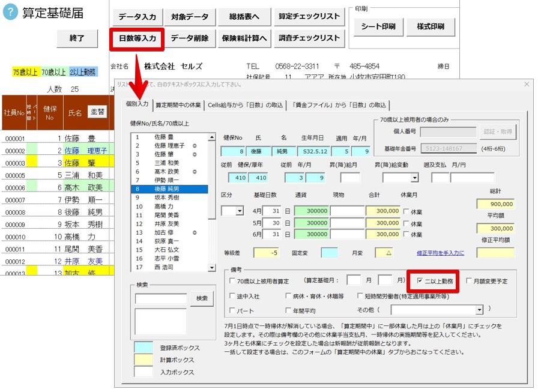538x392 pixels.
Task: Click the 昇(降)給月 input field
Action: coord(350,178)
